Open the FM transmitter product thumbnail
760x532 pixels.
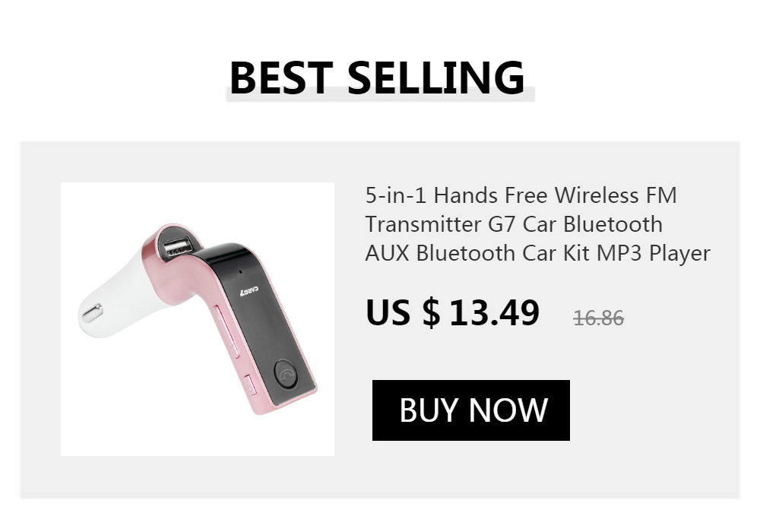coord(198,319)
